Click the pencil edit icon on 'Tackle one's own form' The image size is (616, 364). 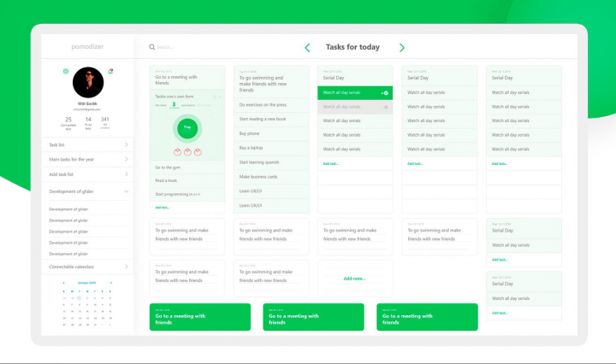(220, 97)
